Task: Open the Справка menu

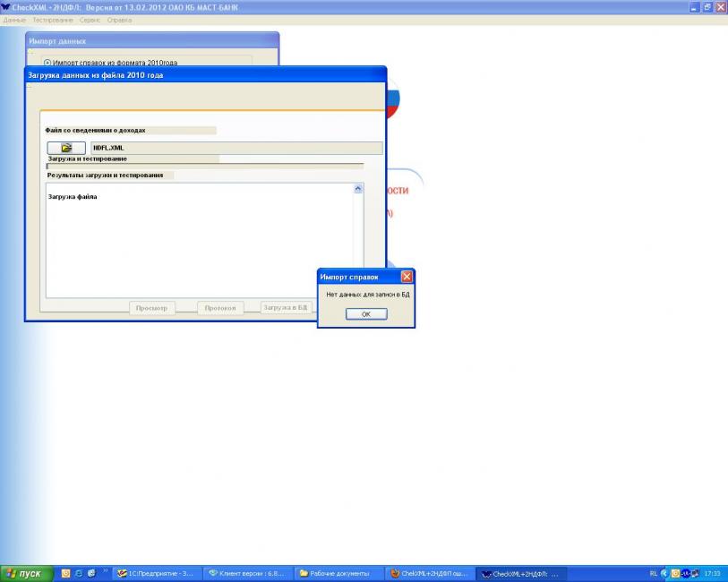Action: click(x=119, y=20)
